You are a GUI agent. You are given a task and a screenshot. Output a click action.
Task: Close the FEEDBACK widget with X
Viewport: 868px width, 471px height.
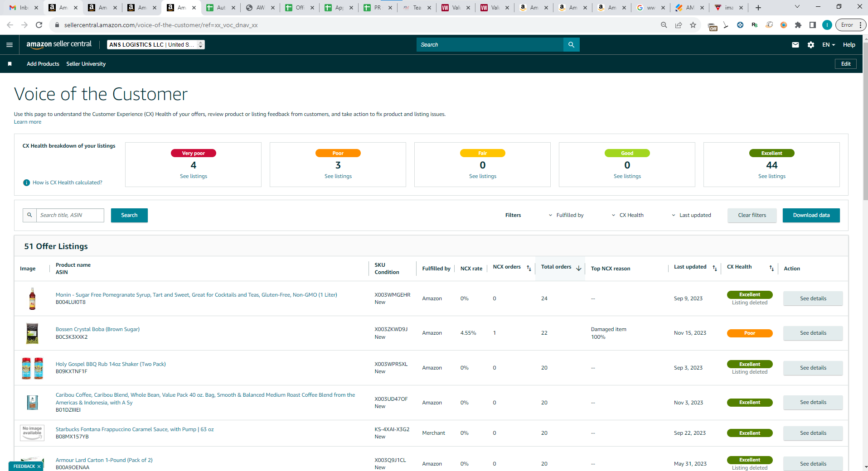click(x=39, y=466)
